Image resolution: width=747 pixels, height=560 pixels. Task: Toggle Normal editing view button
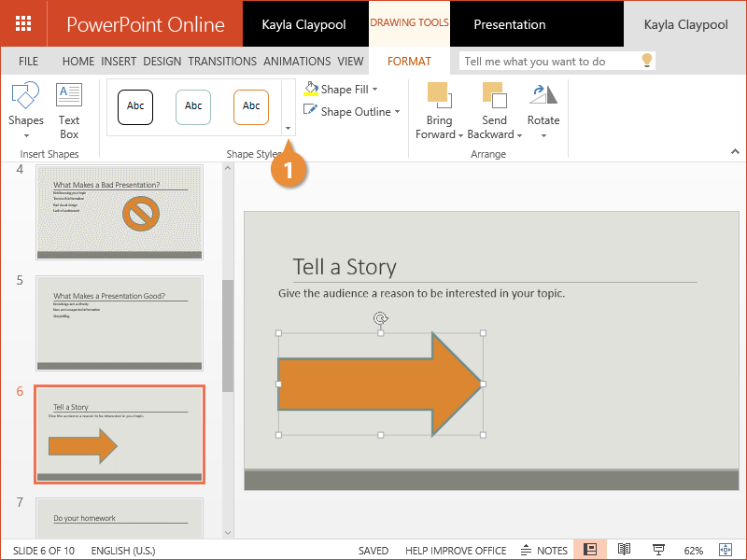pyautogui.click(x=590, y=550)
